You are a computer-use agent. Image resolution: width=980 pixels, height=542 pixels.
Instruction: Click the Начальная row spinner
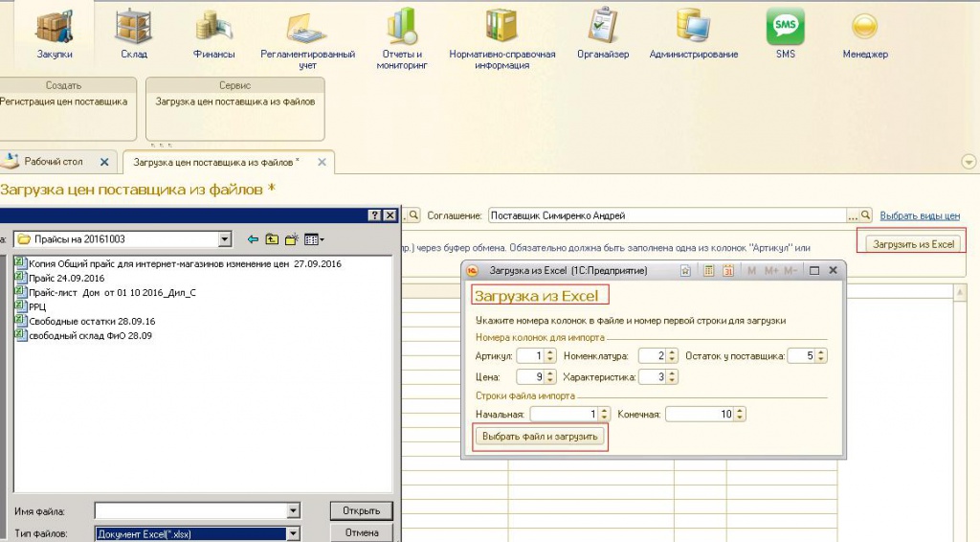[x=604, y=414]
